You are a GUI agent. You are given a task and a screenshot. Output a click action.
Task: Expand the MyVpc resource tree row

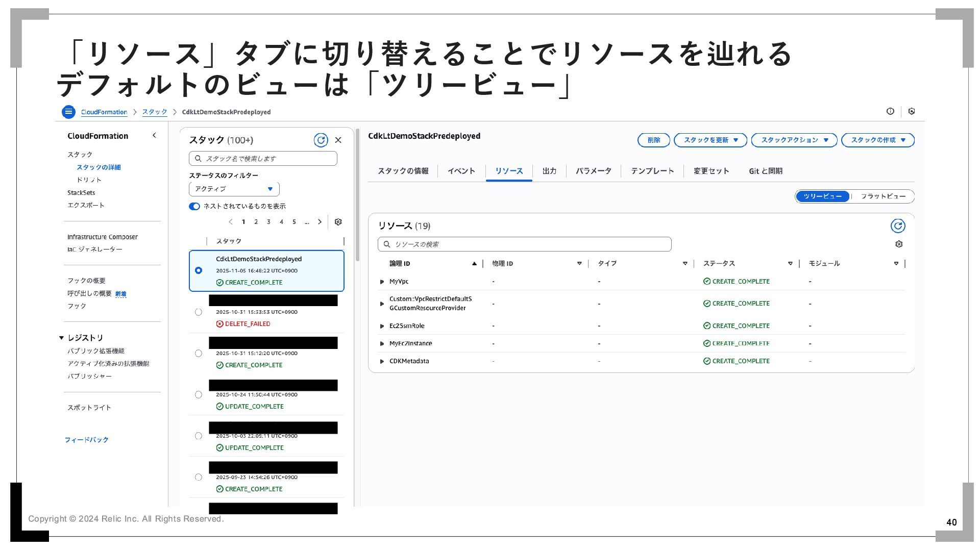coord(382,282)
